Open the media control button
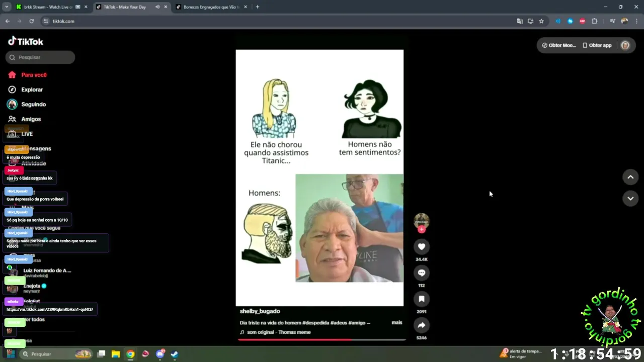The width and height of the screenshot is (644, 362). pos(612,21)
